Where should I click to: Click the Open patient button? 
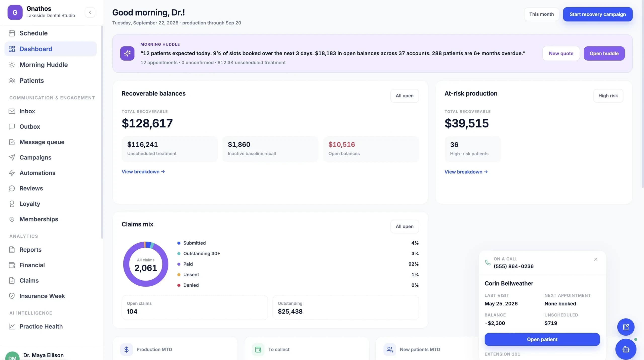(542, 339)
